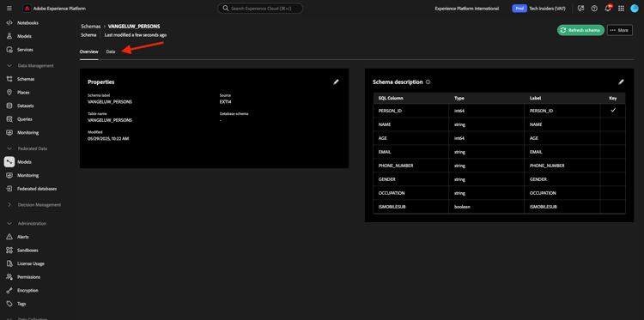Image resolution: width=644 pixels, height=320 pixels.
Task: Open Permissions in the sidebar
Action: (28, 277)
